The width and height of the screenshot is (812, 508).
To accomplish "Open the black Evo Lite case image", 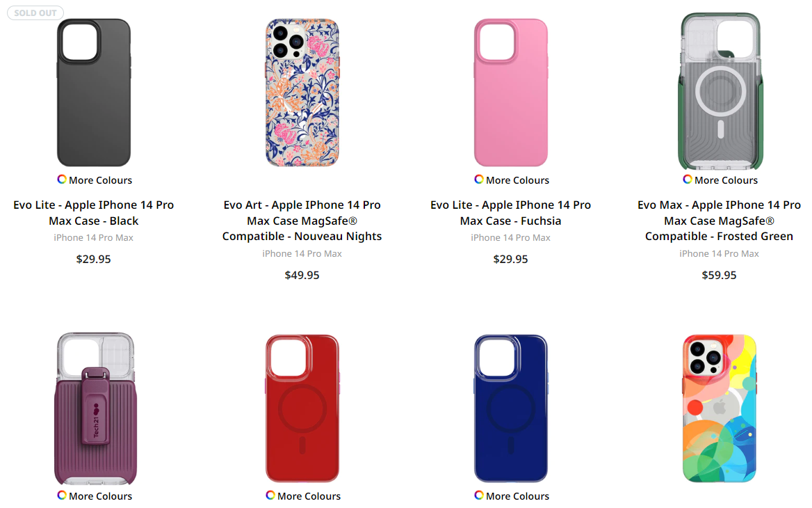I will (94, 93).
